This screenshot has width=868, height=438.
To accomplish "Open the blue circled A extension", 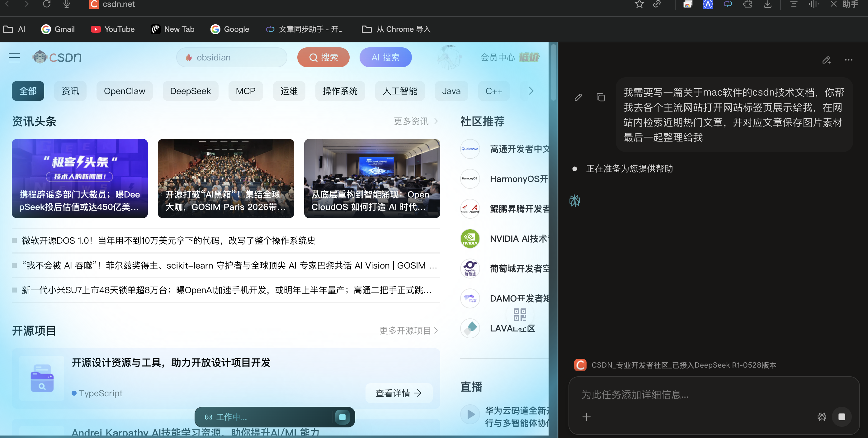I will (x=708, y=4).
